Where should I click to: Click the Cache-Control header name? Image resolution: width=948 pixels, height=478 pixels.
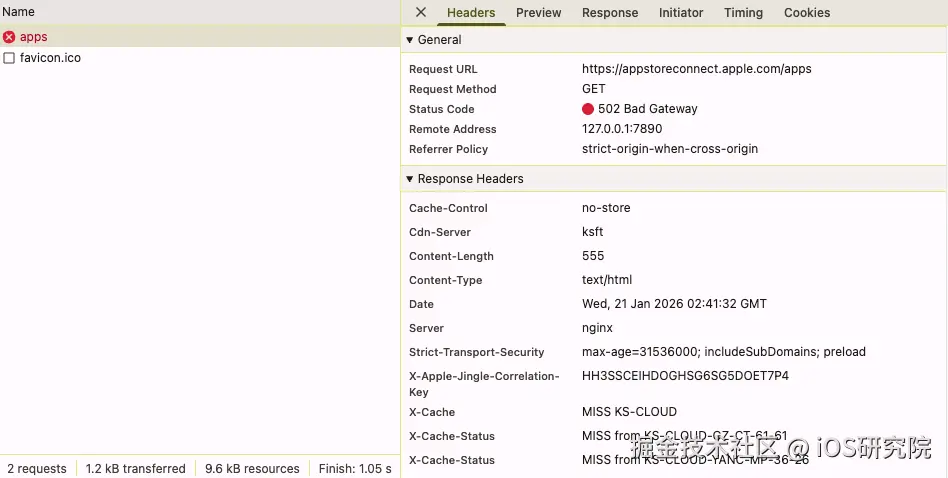449,208
